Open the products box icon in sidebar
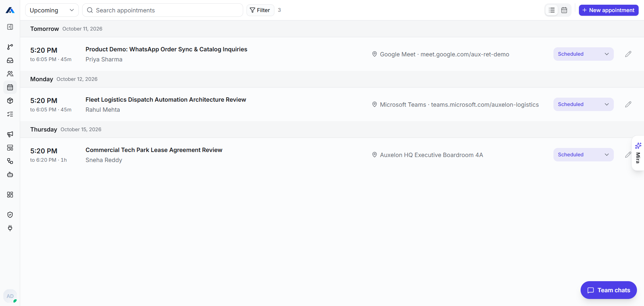The image size is (644, 306). click(x=10, y=101)
